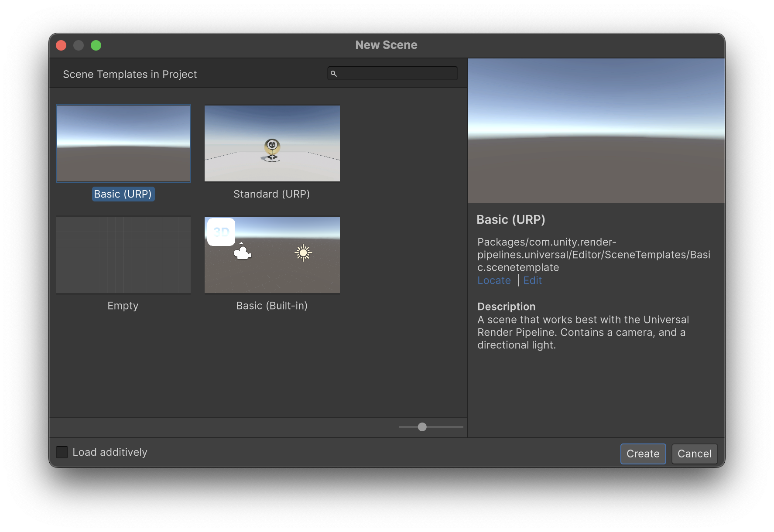Close the New Scene window
This screenshot has height=532, width=774.
(x=61, y=45)
